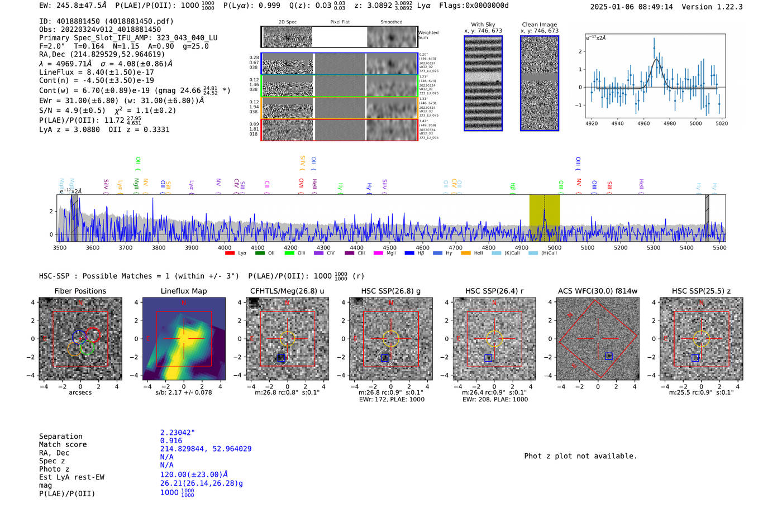Select the Est LyA rest-EW 120.00(±23.00)Å value
The width and height of the screenshot is (782, 532).
[194, 475]
